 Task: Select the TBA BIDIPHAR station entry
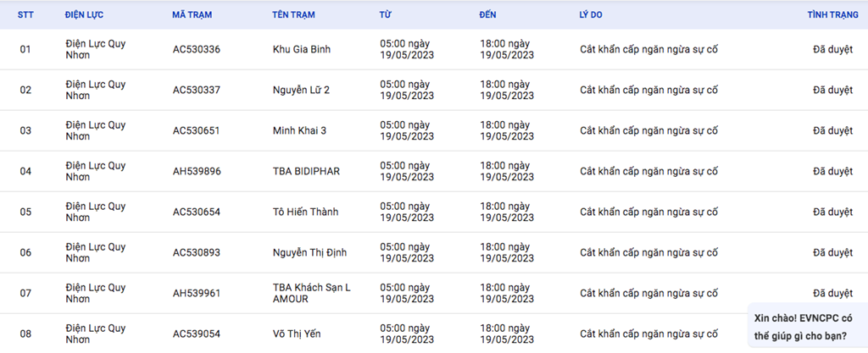pyautogui.click(x=306, y=171)
